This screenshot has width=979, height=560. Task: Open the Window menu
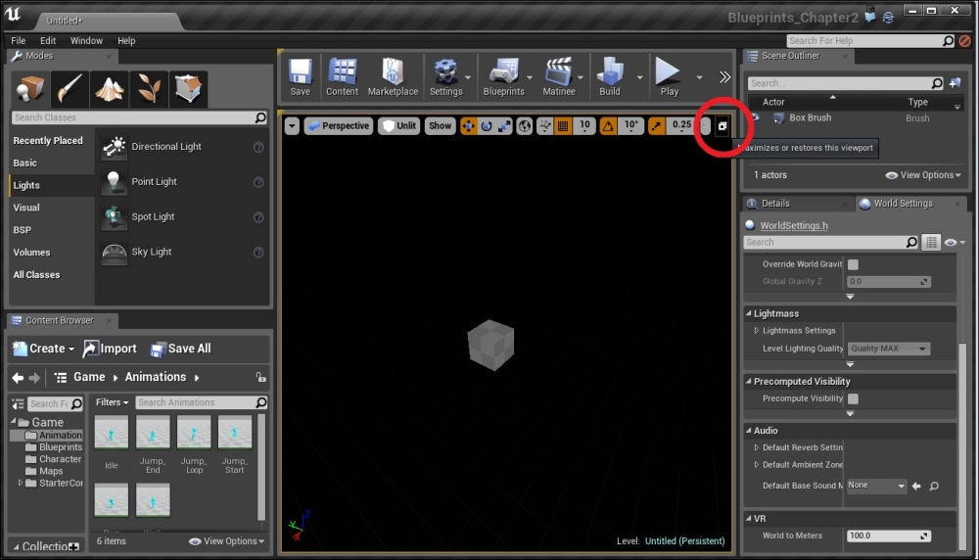[x=86, y=40]
